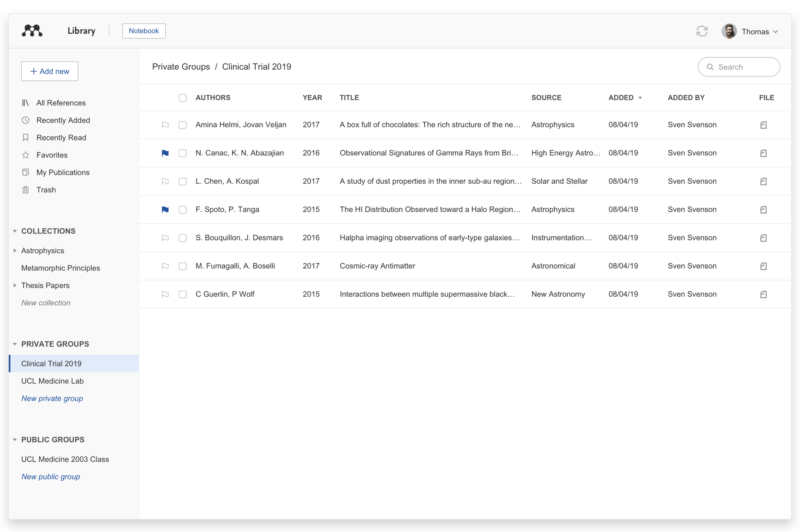800x532 pixels.
Task: Unflag the N. Canac reference
Action: 165,153
